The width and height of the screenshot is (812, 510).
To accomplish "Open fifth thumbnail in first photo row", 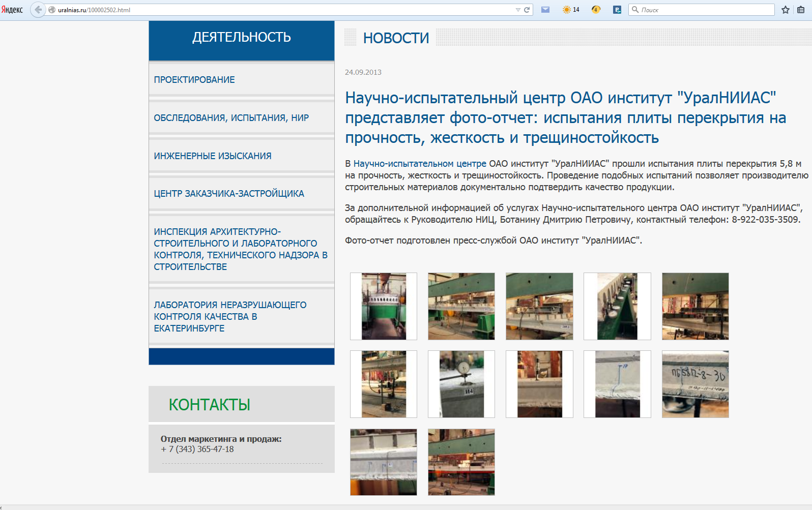I will coord(695,306).
